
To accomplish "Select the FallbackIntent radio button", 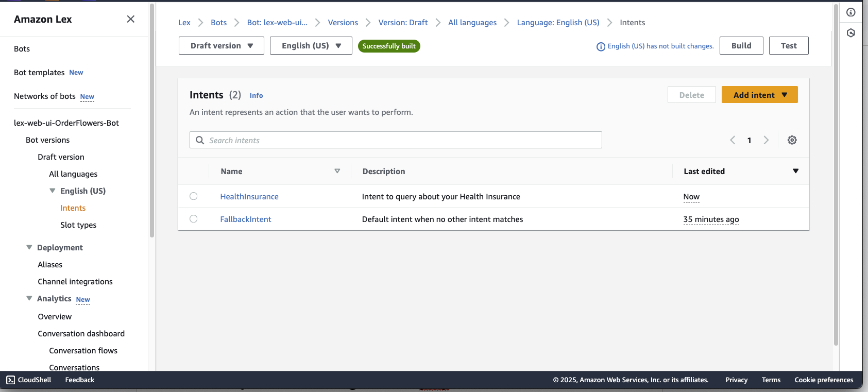I will (x=194, y=219).
